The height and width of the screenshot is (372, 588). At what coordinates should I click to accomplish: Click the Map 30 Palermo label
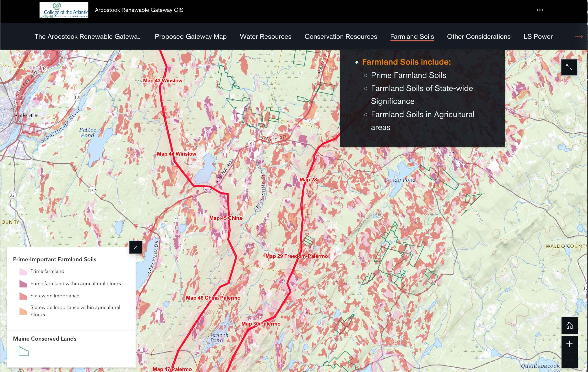pyautogui.click(x=261, y=324)
